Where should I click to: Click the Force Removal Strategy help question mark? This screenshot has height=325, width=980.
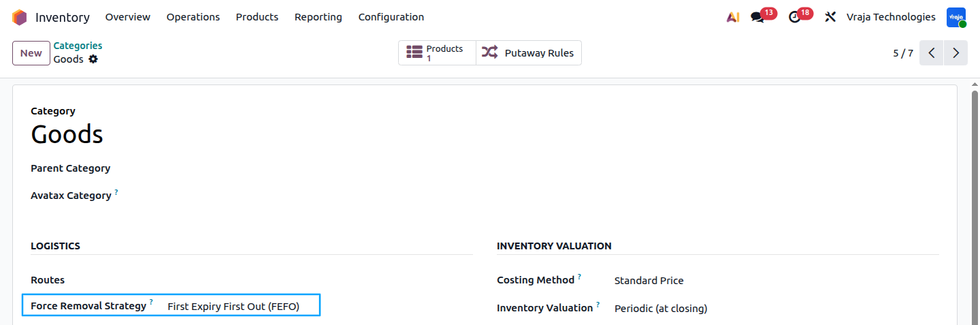click(151, 302)
